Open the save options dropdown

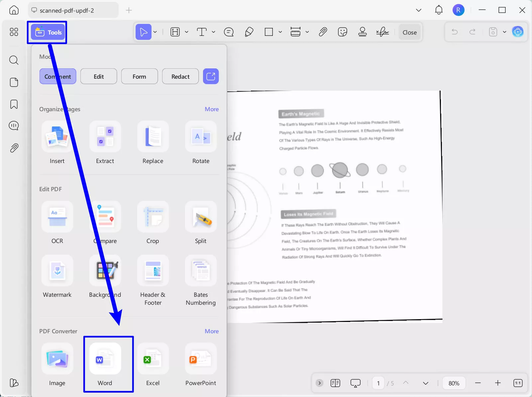(504, 32)
